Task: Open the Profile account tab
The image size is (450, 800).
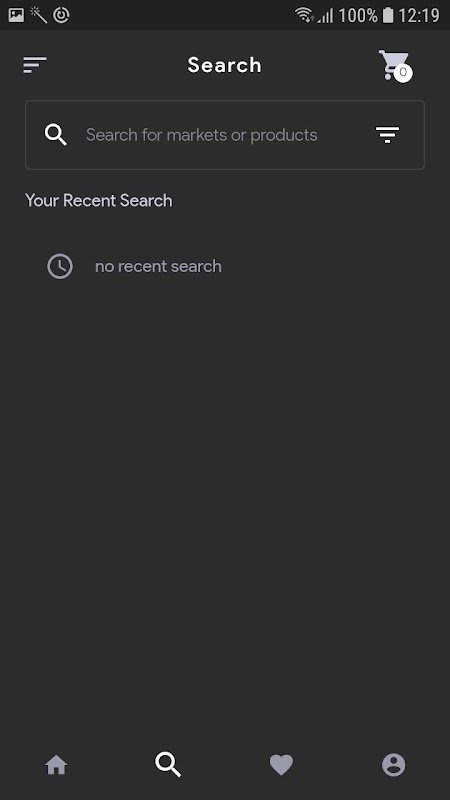Action: coord(393,765)
